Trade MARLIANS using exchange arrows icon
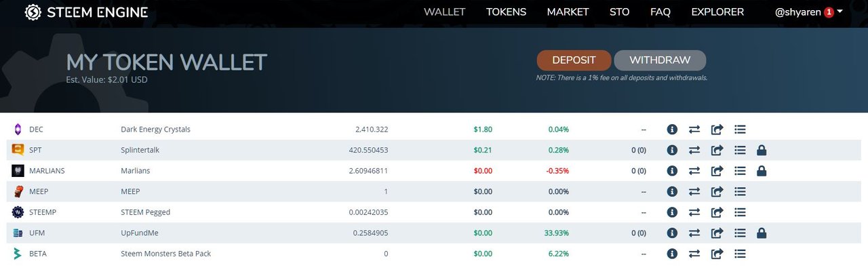This screenshot has height=274, width=868. tap(694, 171)
